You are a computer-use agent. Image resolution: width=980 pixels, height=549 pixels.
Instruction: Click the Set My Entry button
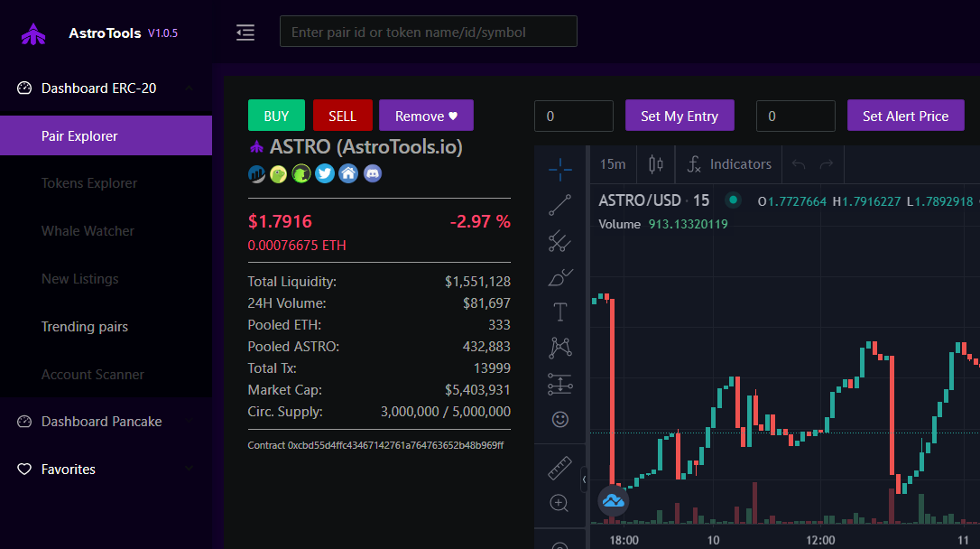[x=680, y=116]
